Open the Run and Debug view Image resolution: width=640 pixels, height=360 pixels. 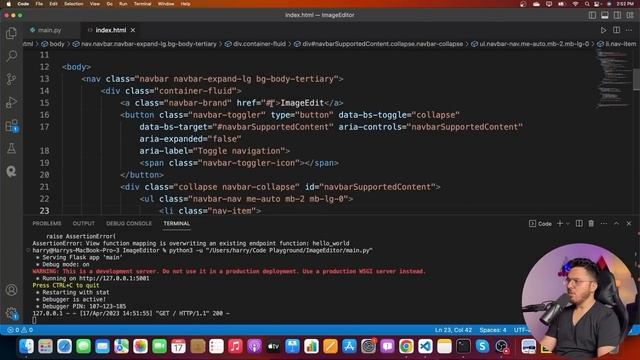(11, 102)
